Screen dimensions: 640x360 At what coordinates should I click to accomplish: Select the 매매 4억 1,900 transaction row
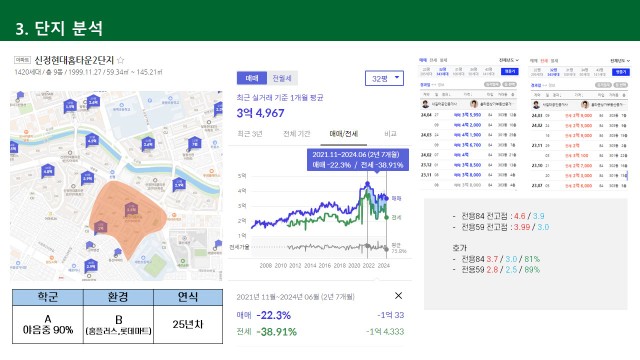468,135
